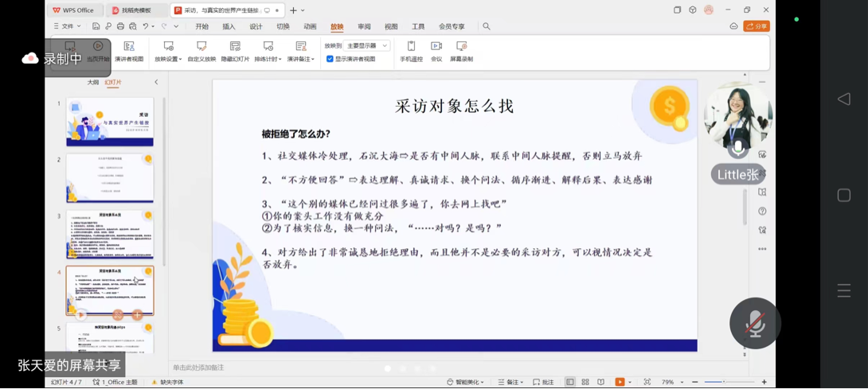868x389 pixels.
Task: Launch the Meeting tool (会议)
Action: (x=436, y=52)
